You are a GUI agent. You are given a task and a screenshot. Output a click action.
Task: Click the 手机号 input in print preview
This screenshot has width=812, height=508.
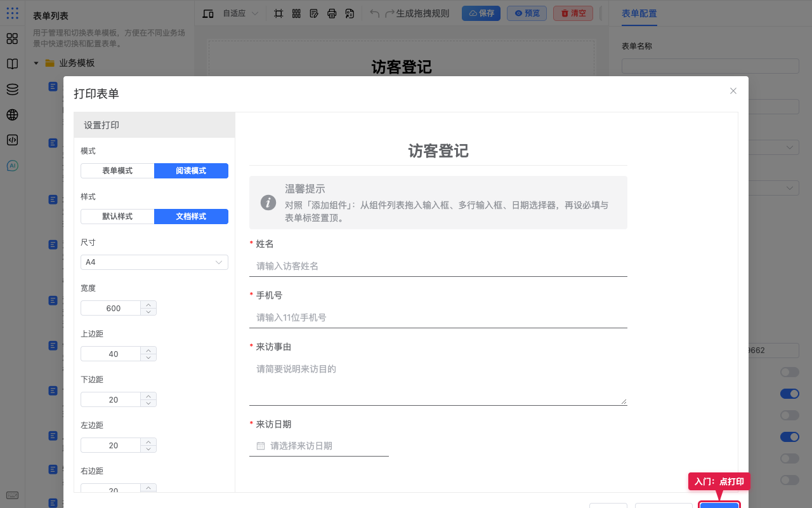(x=438, y=317)
